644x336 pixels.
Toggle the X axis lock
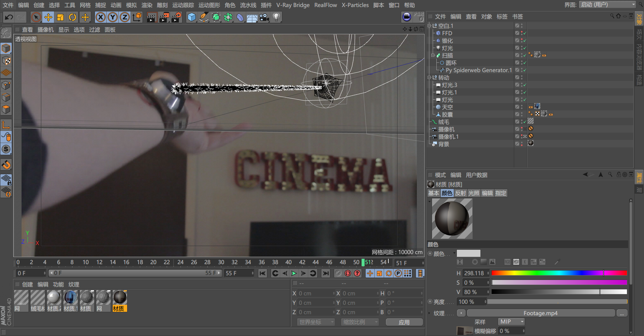pos(100,17)
